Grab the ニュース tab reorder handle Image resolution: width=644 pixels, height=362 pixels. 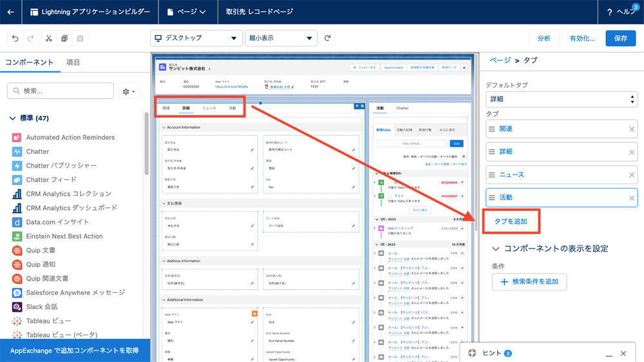tap(491, 175)
